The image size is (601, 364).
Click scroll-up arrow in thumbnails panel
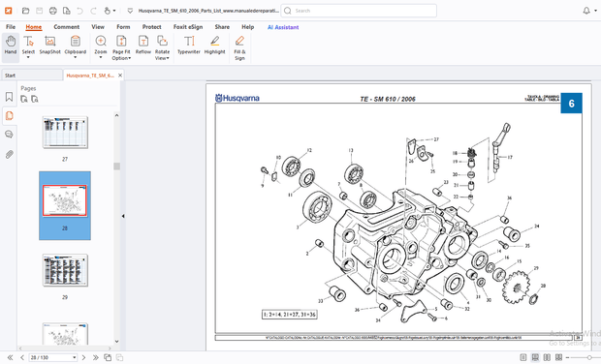coord(116,115)
